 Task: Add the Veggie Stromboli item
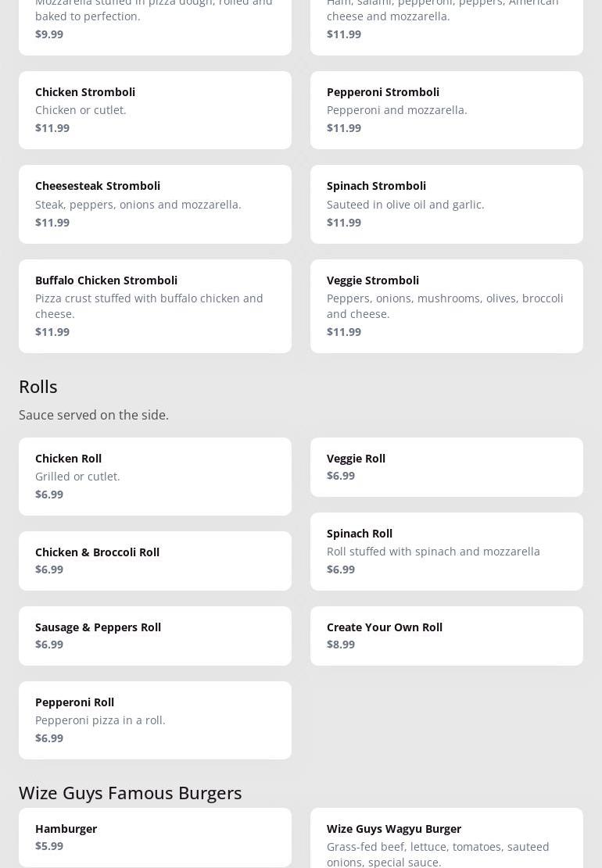point(446,305)
